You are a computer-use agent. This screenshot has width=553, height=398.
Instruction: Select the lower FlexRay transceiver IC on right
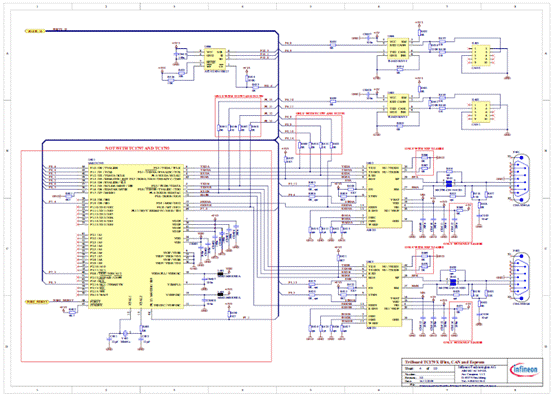pos(384,295)
